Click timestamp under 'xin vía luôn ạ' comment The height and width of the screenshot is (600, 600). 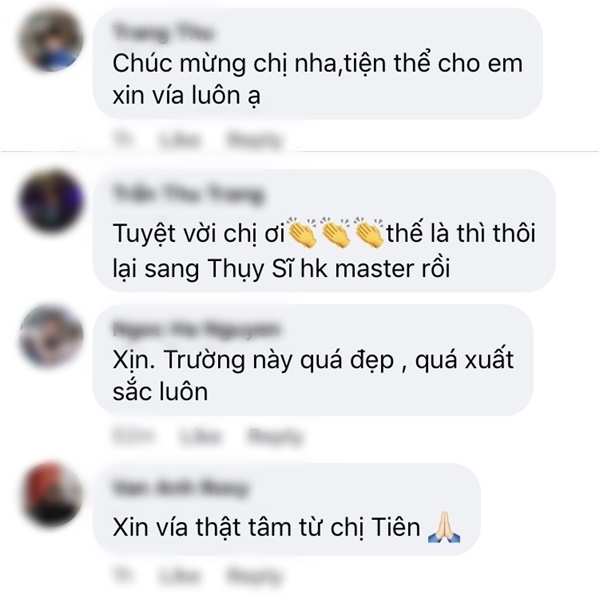[123, 140]
